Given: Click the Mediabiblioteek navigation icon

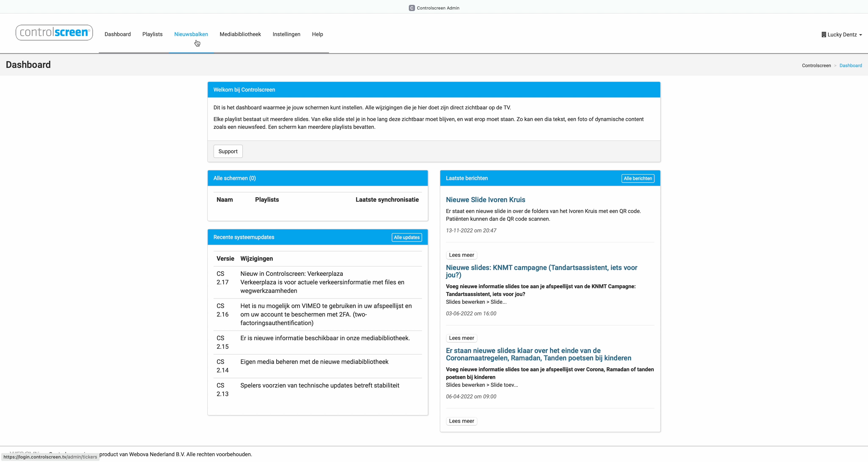Looking at the screenshot, I should coord(240,34).
